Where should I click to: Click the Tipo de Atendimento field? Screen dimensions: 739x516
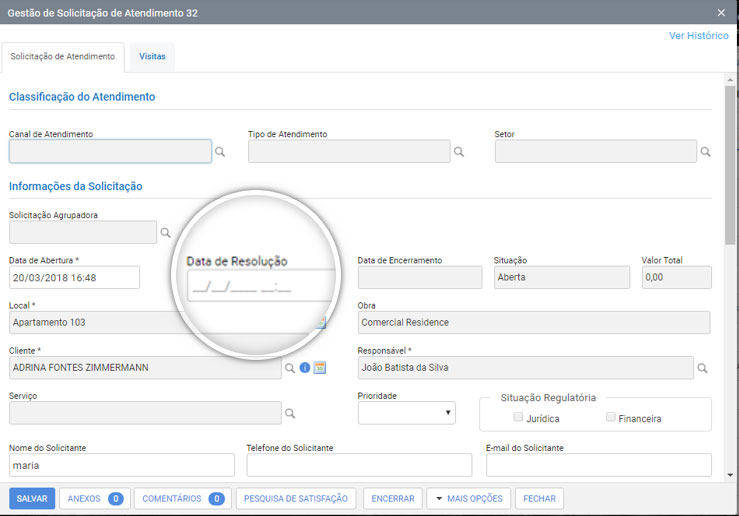349,151
